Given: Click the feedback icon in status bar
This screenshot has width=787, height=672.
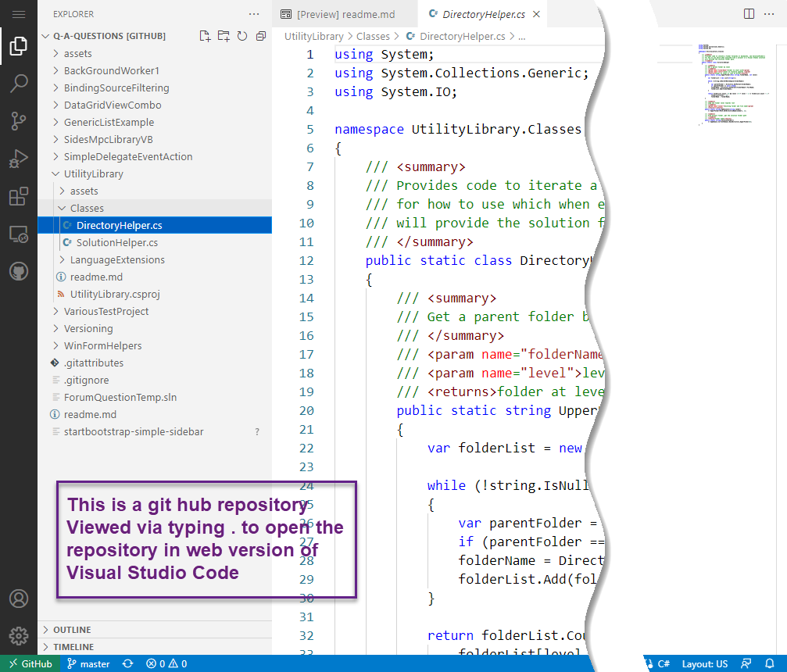Looking at the screenshot, I should [746, 663].
